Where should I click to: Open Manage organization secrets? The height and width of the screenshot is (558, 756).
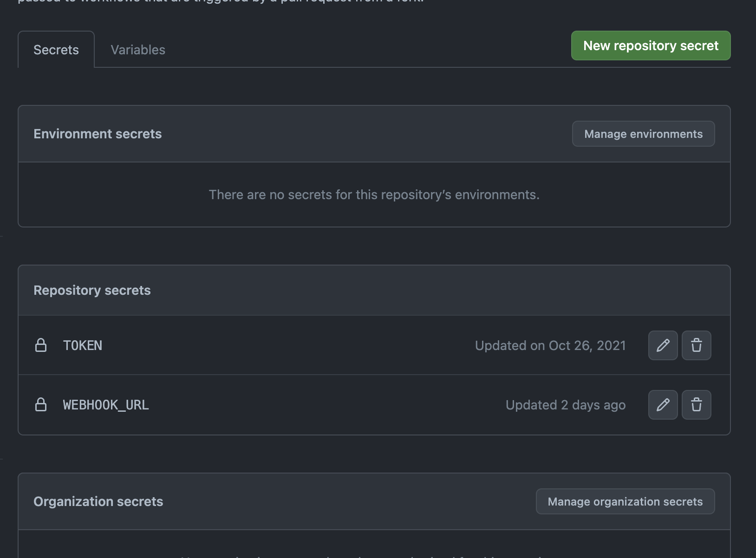(x=625, y=502)
